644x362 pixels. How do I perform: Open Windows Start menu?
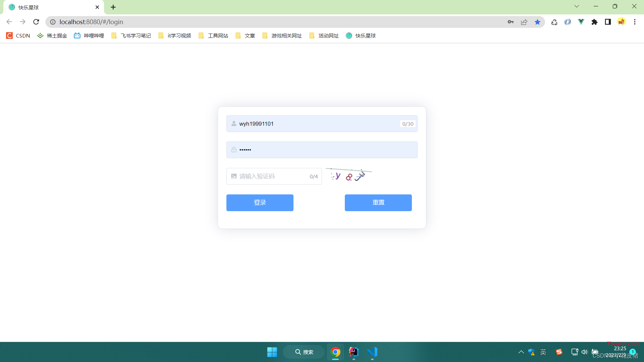click(272, 352)
